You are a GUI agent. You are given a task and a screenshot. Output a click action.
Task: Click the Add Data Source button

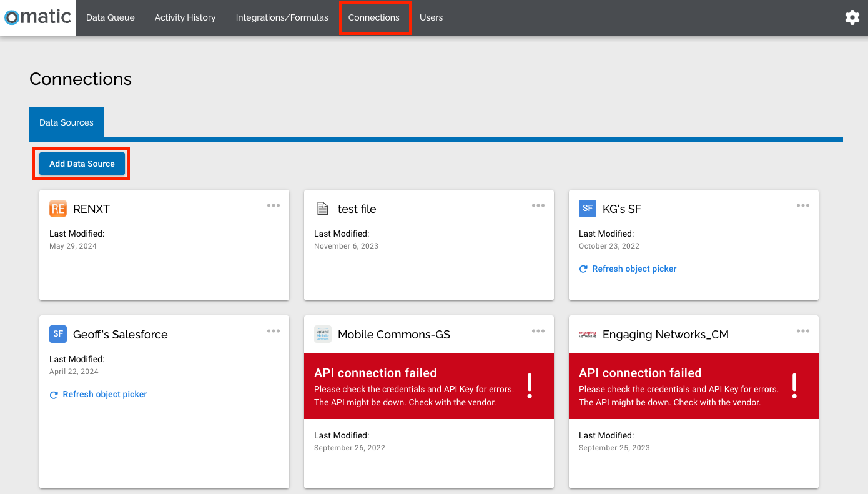click(x=81, y=163)
